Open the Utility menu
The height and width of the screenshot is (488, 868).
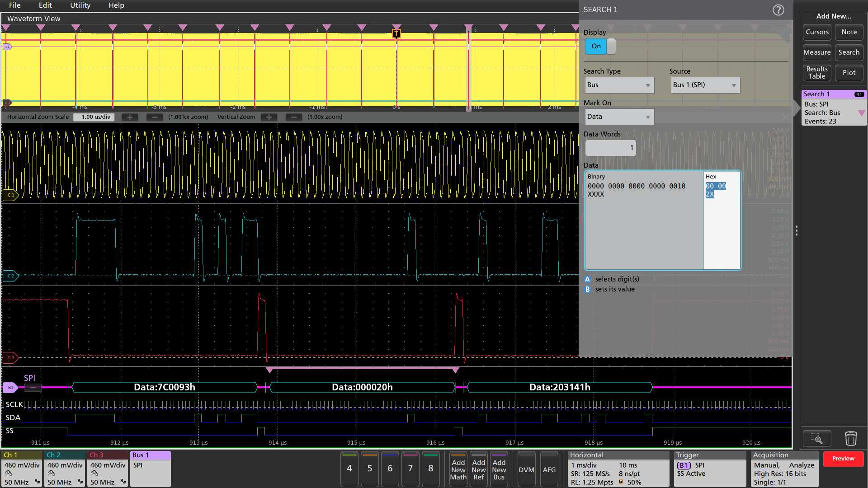click(x=80, y=5)
